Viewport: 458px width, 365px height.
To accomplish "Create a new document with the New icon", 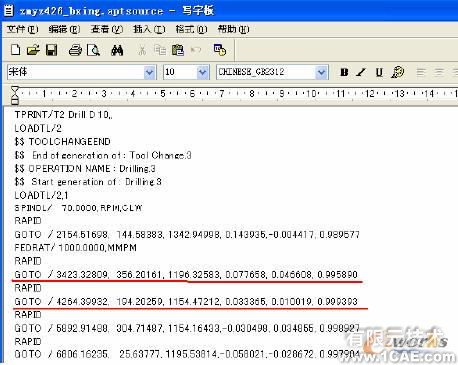I will (x=15, y=50).
